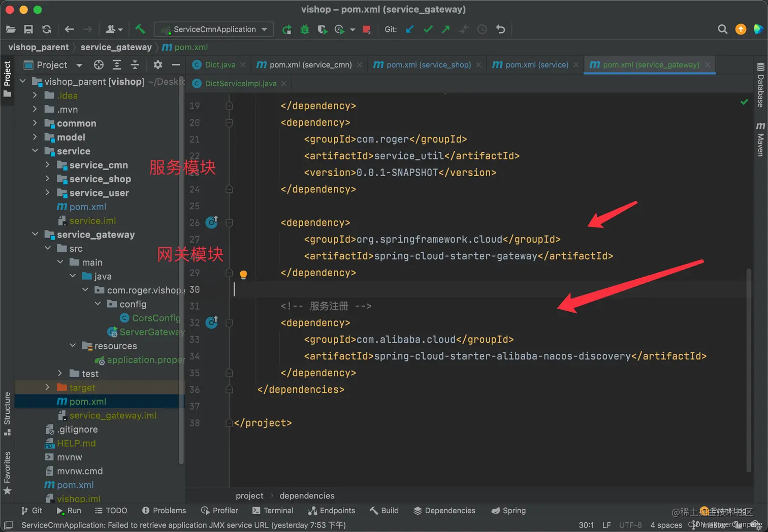
Task: Click the service_gateway breadcrumb
Action: [x=116, y=47]
